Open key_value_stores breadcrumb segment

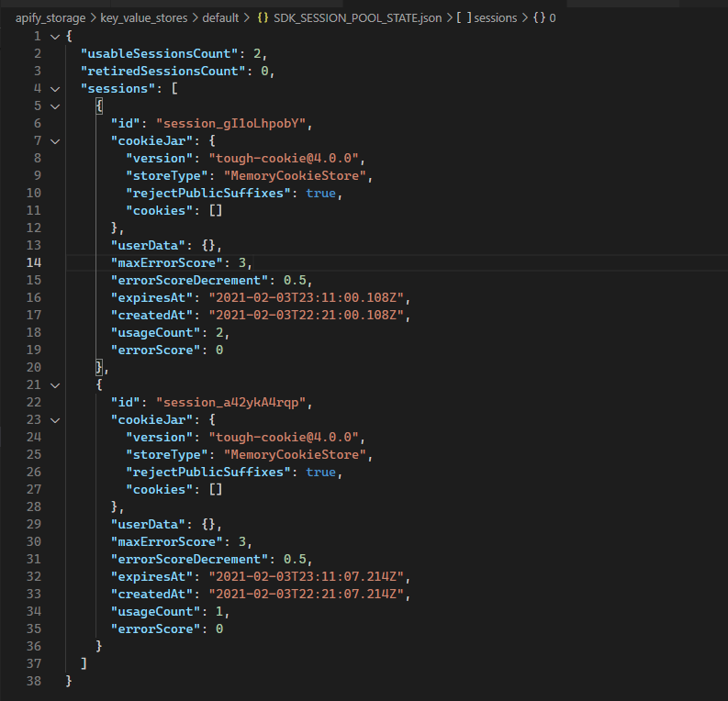click(144, 18)
